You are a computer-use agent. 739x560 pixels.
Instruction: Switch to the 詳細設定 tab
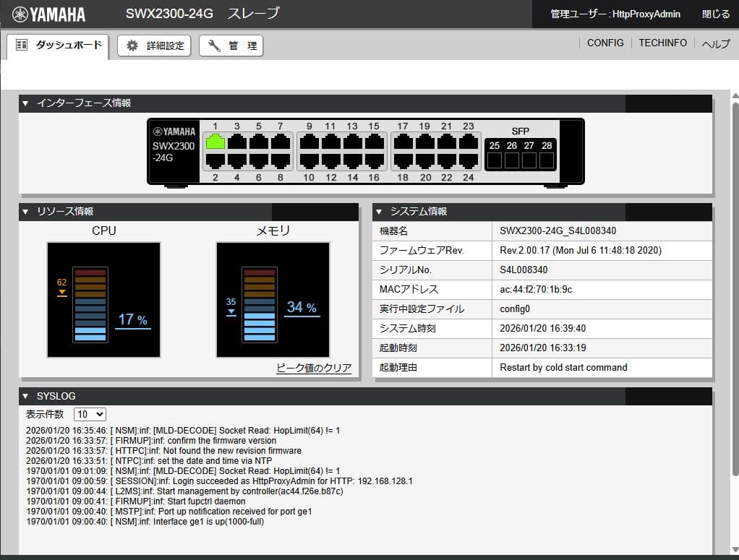pyautogui.click(x=154, y=46)
